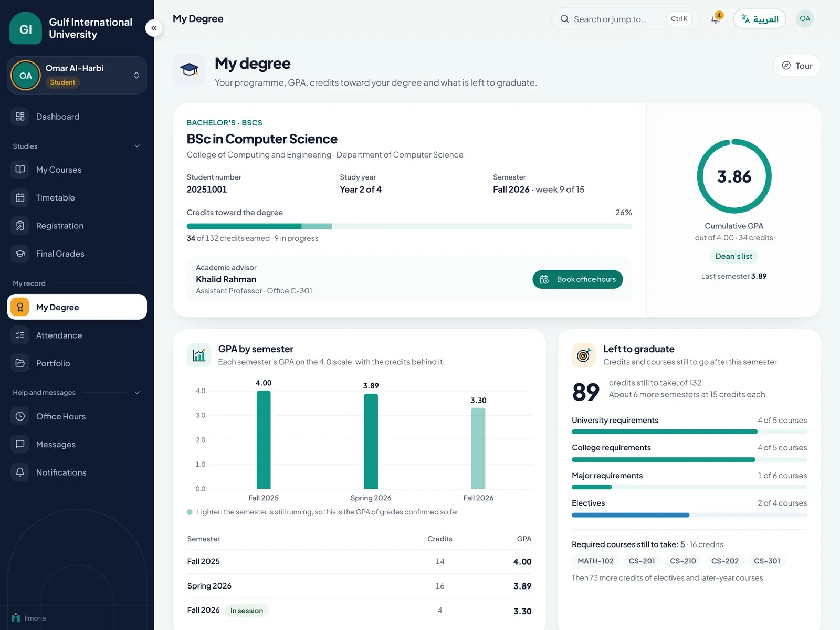840x630 pixels.
Task: Click the graduation cap icon beside My degree
Action: coord(189,69)
